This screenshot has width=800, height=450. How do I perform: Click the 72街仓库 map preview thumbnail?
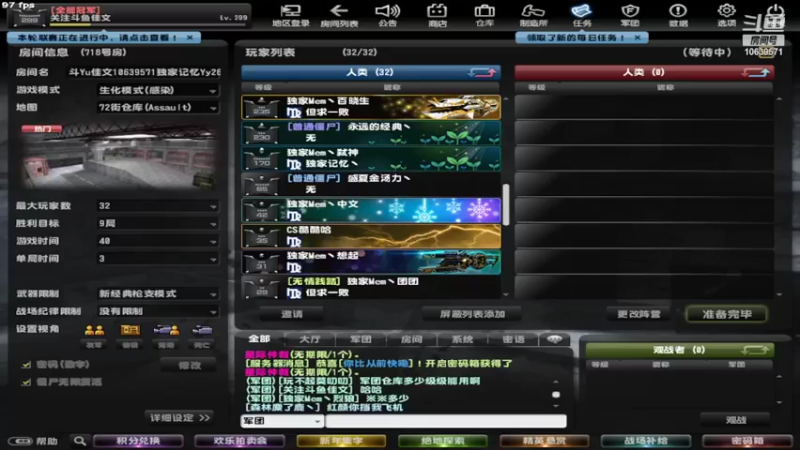(118, 156)
